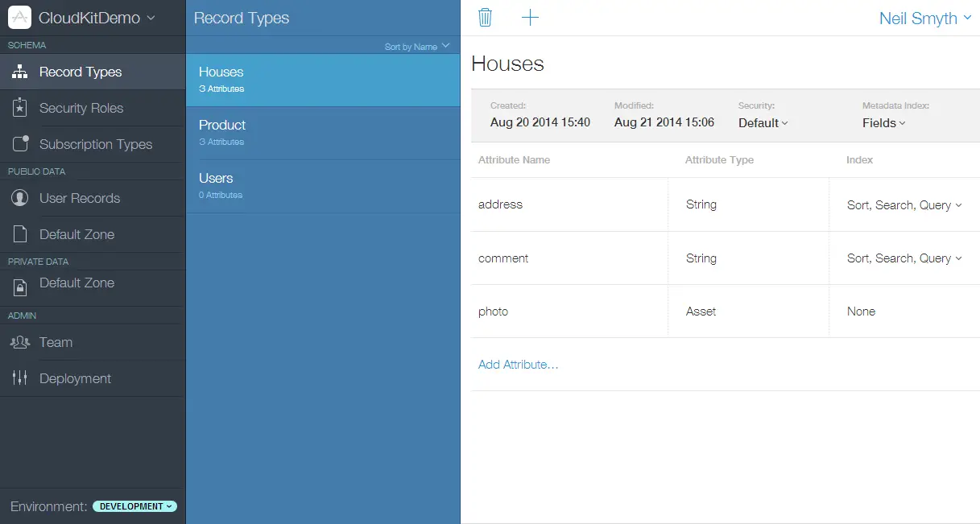This screenshot has height=524, width=980.
Task: Select the Product record type
Action: [x=222, y=126]
